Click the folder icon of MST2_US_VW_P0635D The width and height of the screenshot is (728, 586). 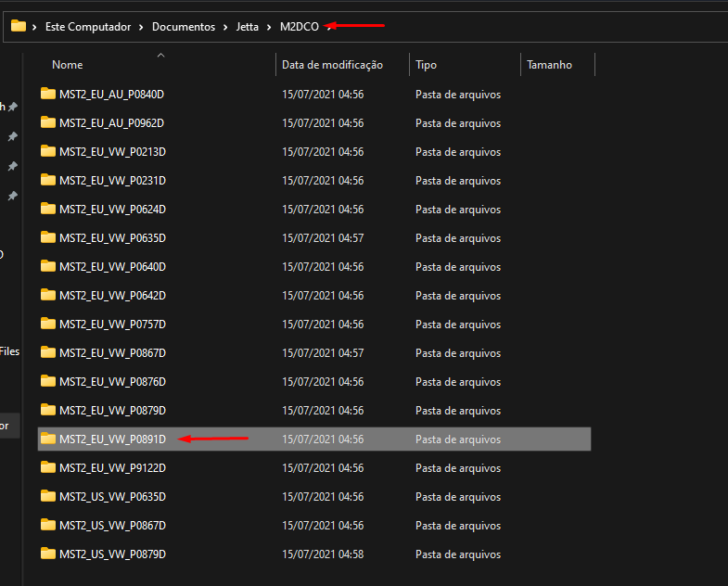click(x=48, y=496)
